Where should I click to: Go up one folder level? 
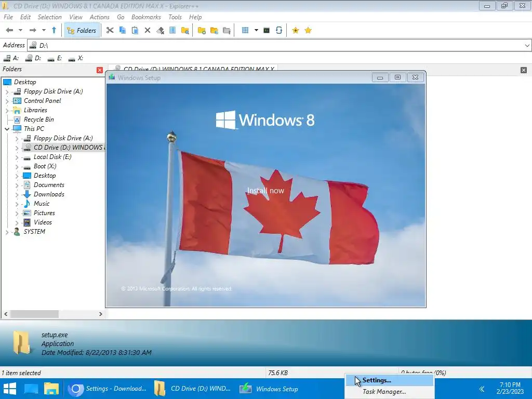click(54, 30)
